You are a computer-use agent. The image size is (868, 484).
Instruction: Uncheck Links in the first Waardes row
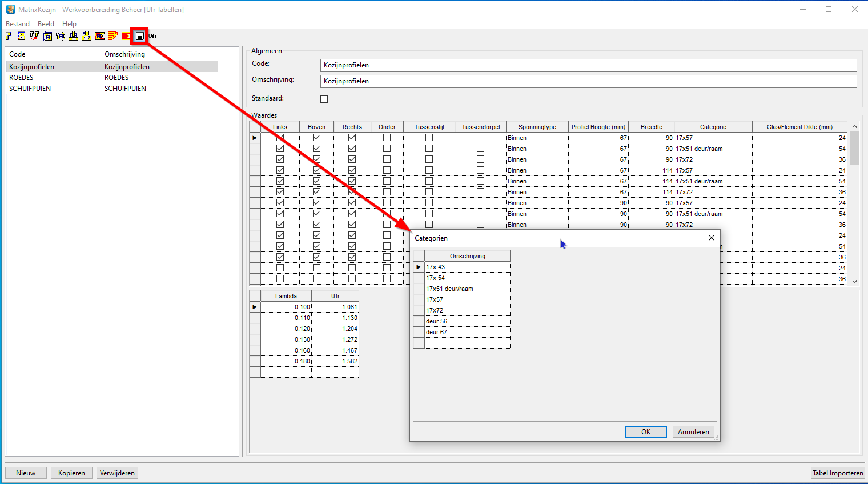tap(280, 137)
